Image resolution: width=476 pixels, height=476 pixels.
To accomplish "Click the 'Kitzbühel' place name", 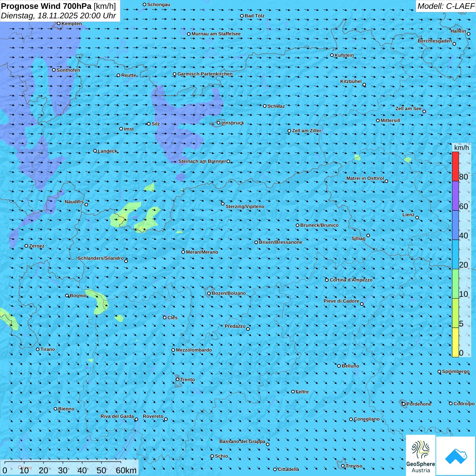I will pyautogui.click(x=351, y=81).
